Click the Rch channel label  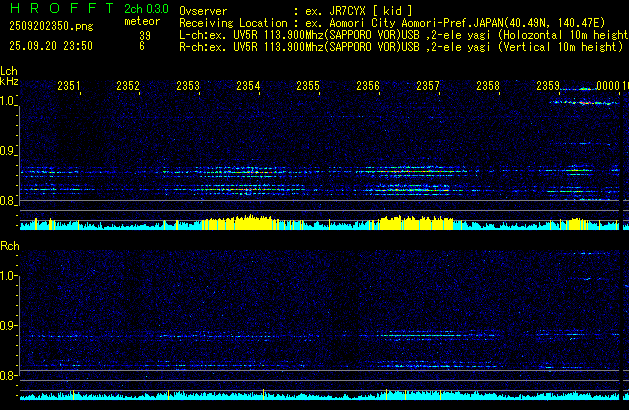tap(10, 246)
